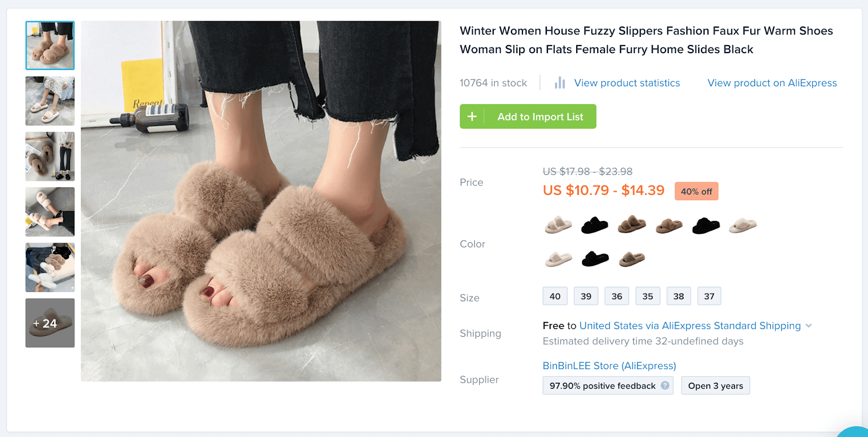This screenshot has width=868, height=437.
Task: Click the large main product image
Action: tap(261, 201)
